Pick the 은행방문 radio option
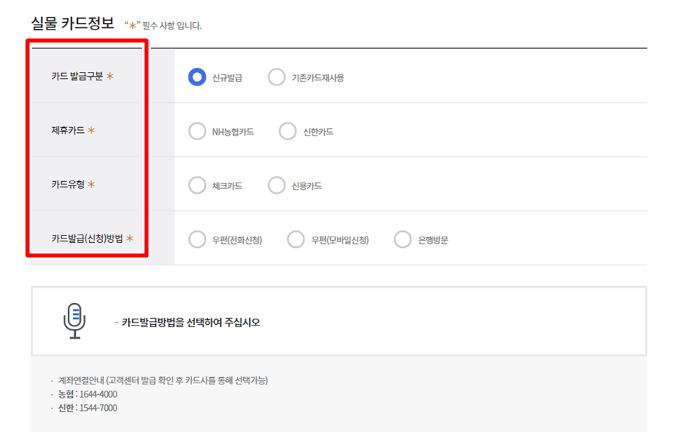Screen dimensions: 675x440 [403, 239]
